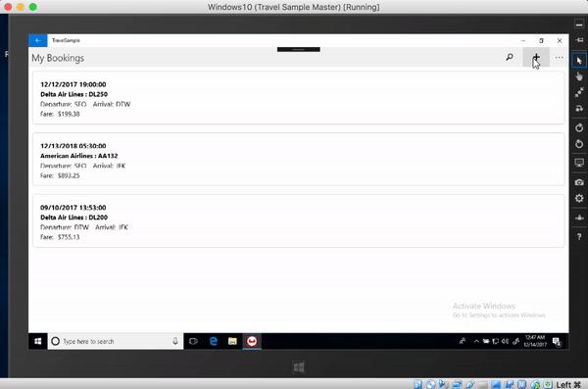Add a new booking with plus icon
Viewport: 588px width, 389px height.
[x=536, y=58]
